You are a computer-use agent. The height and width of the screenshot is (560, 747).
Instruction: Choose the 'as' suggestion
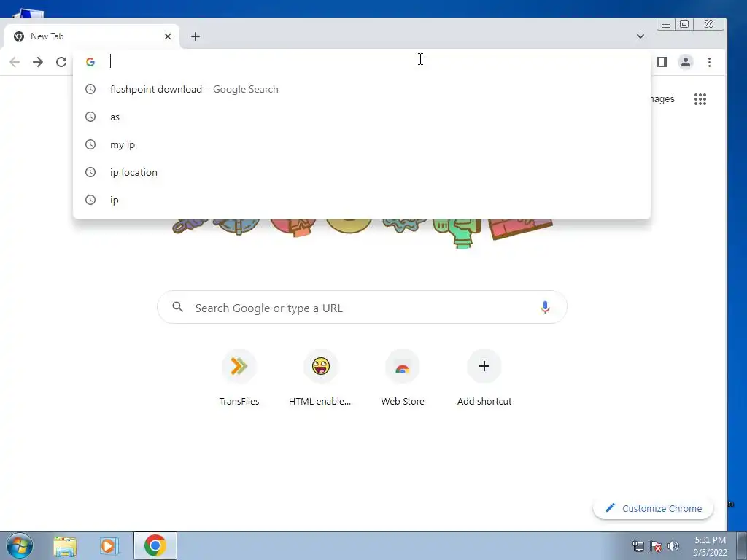[362, 117]
